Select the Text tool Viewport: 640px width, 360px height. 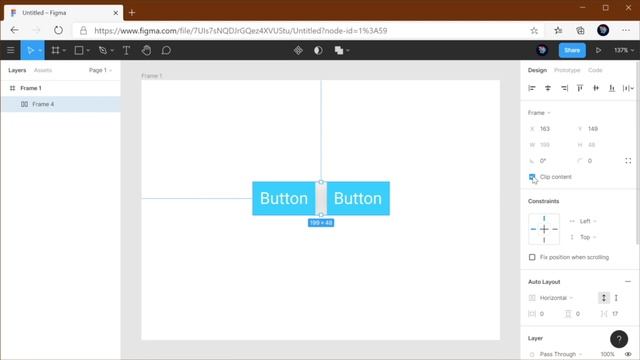[x=126, y=50]
